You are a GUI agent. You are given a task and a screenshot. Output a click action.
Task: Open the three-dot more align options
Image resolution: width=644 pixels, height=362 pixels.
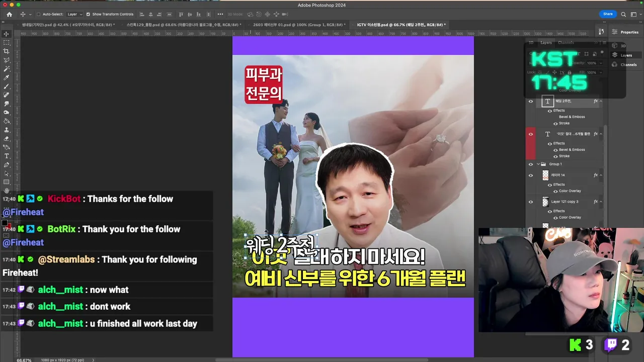[220, 14]
